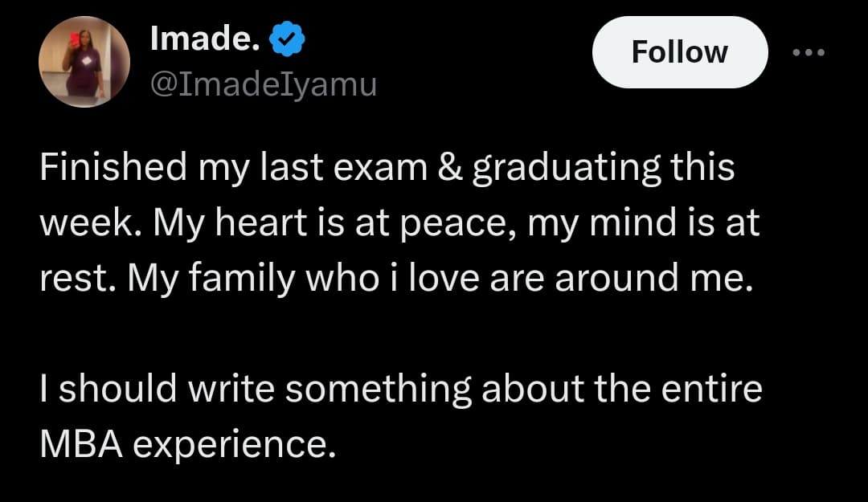
Task: Click the line starting "I should write"
Action: point(399,388)
